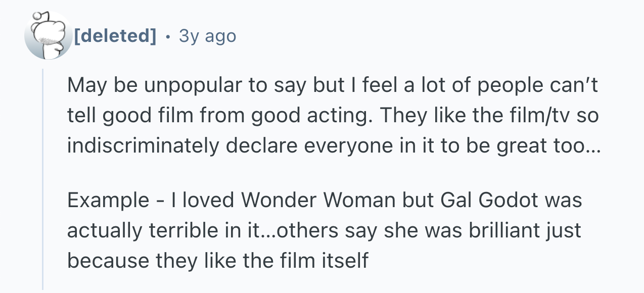Click the [deleted] username label
This screenshot has width=644, height=293.
click(x=115, y=36)
